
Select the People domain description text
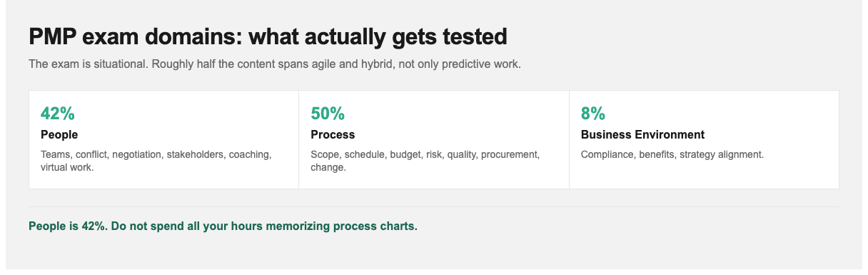point(156,161)
